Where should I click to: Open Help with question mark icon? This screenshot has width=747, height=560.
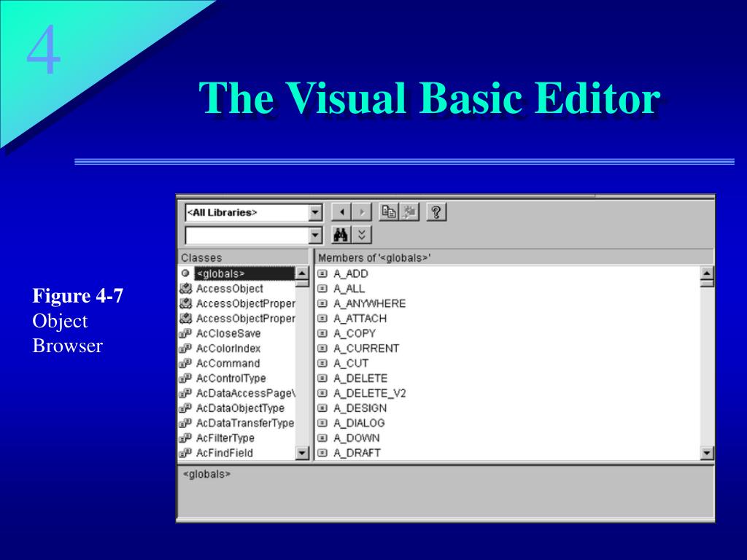[436, 212]
